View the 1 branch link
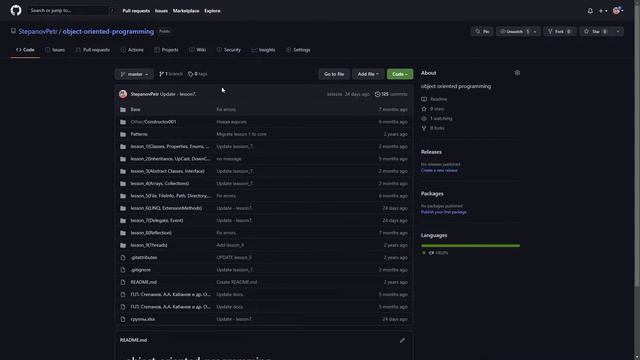 click(171, 74)
